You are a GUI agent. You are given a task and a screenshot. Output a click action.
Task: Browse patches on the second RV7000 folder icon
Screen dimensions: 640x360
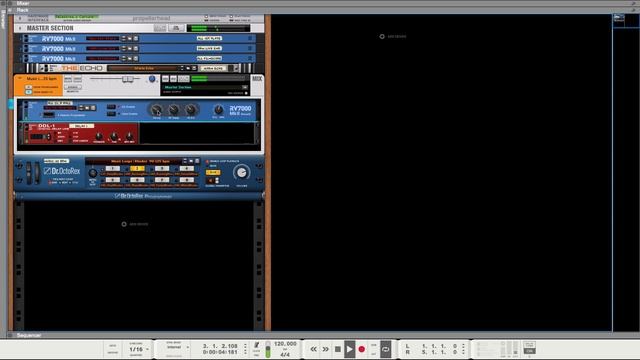130,49
